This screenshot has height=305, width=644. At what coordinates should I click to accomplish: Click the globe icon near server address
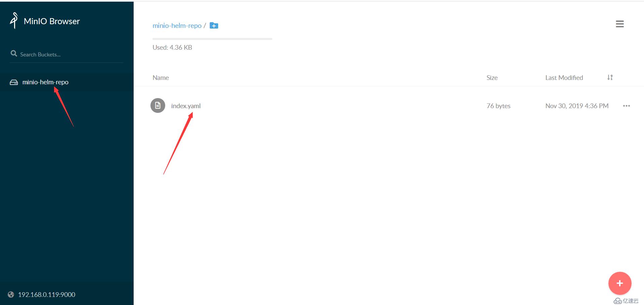pos(11,295)
